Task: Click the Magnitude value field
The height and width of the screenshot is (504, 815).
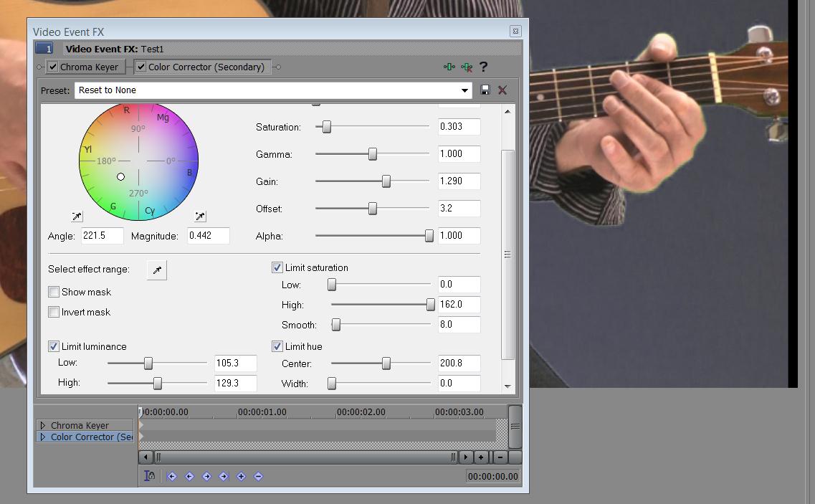Action: coord(209,236)
